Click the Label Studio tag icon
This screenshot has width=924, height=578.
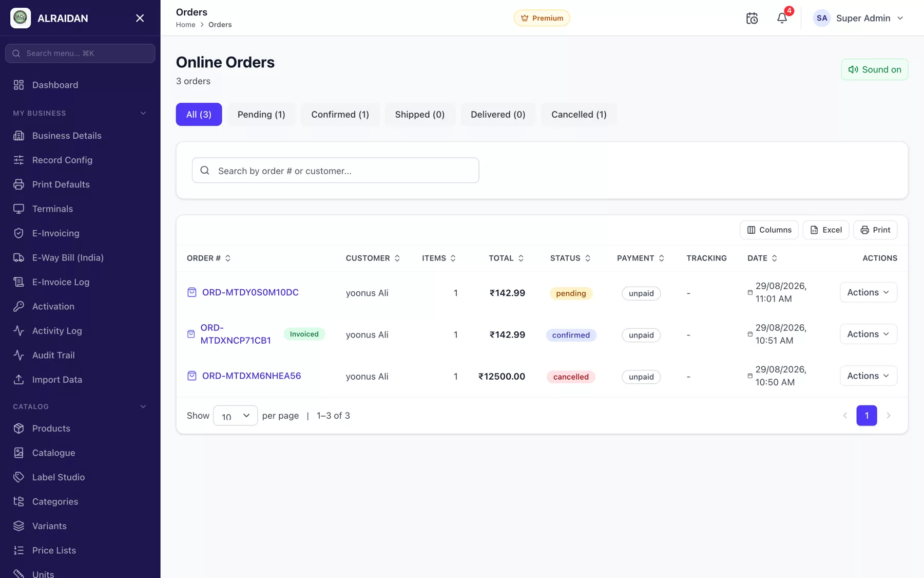point(19,477)
